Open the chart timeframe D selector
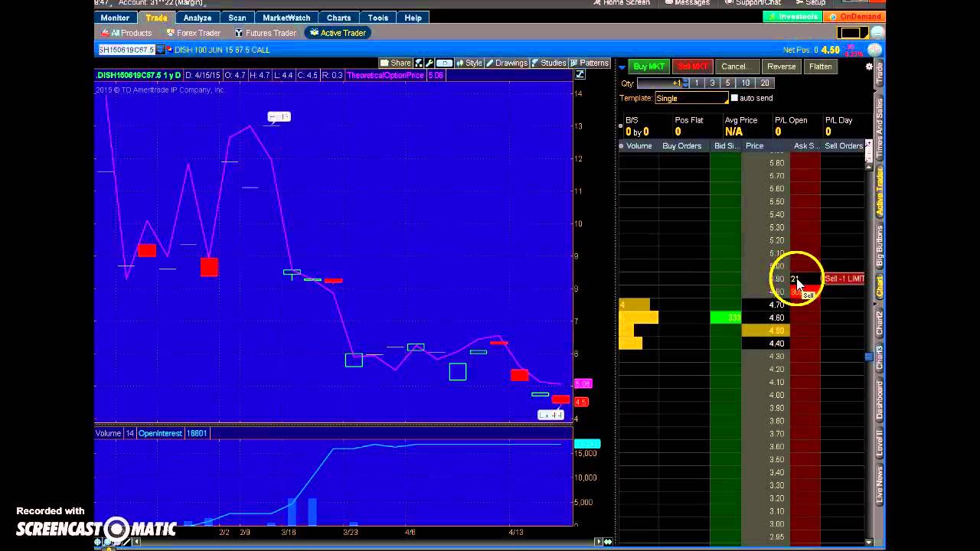 click(x=445, y=63)
